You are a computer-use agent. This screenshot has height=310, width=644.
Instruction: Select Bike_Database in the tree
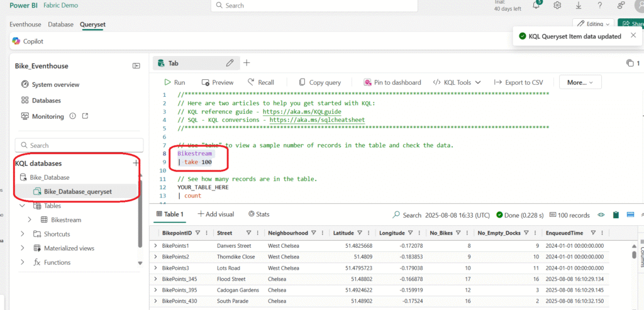(x=45, y=177)
